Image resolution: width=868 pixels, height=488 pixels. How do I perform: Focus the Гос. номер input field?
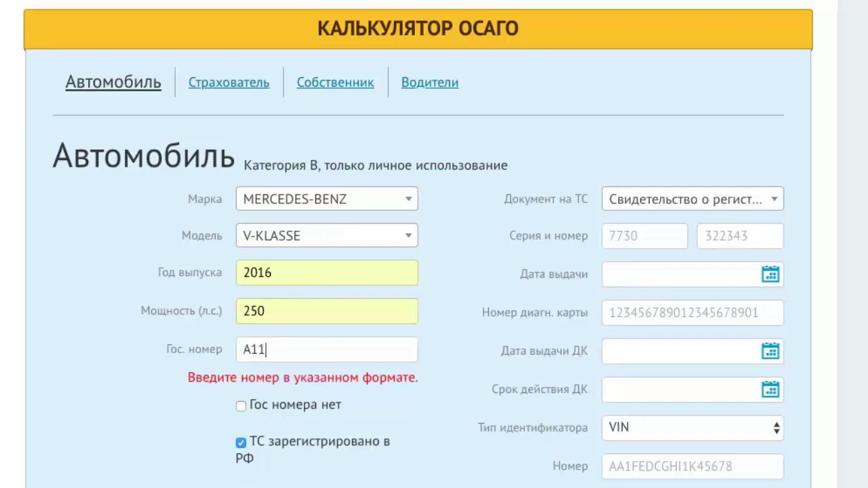pos(327,350)
